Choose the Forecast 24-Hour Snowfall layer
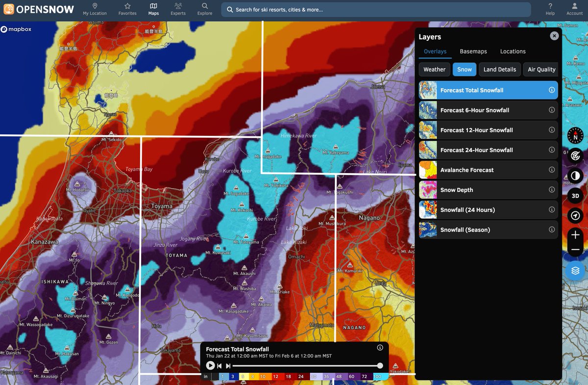The width and height of the screenshot is (588, 385). click(x=489, y=150)
